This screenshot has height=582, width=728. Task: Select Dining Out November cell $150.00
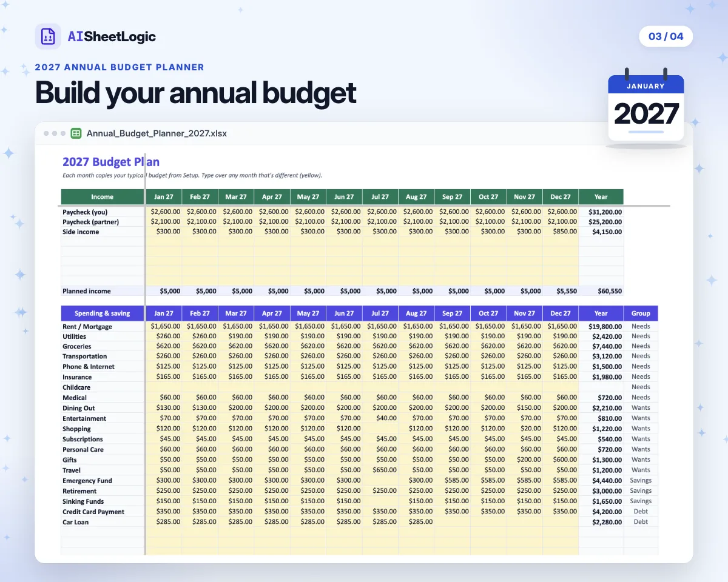tap(525, 408)
